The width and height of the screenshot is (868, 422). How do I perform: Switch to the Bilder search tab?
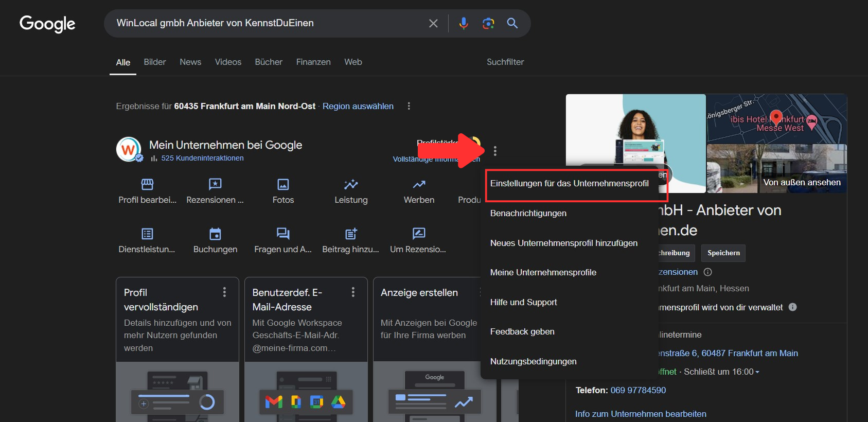pos(155,62)
